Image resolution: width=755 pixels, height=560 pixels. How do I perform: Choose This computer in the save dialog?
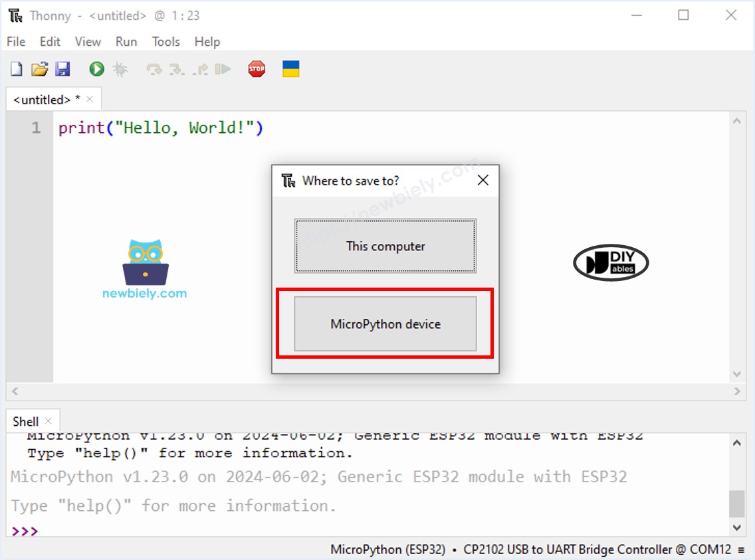click(x=384, y=246)
